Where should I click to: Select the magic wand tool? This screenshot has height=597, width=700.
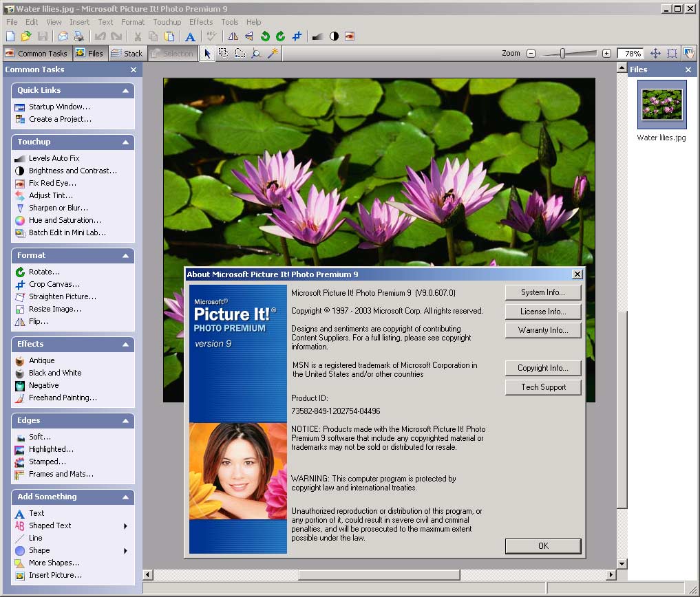click(273, 53)
